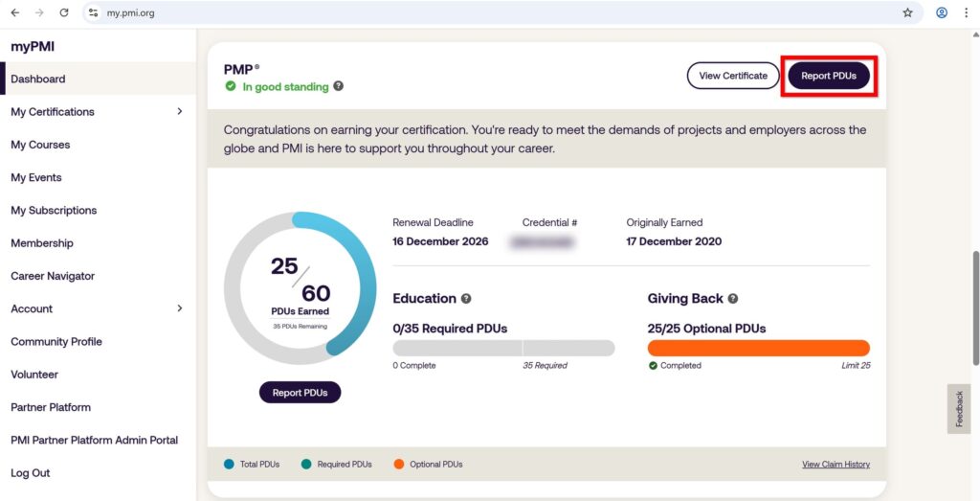Open the Feedback side tab
The height and width of the screenshot is (501, 980).
pos(959,409)
